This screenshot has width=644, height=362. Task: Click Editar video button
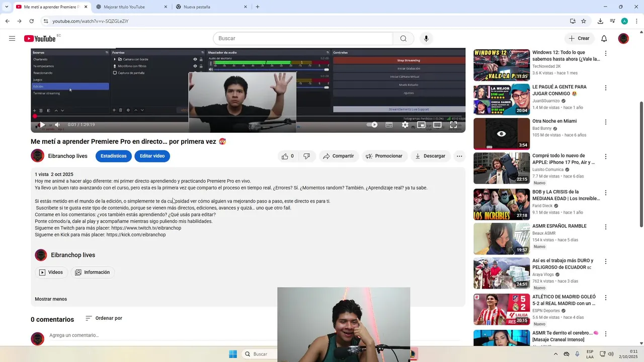coord(152,156)
